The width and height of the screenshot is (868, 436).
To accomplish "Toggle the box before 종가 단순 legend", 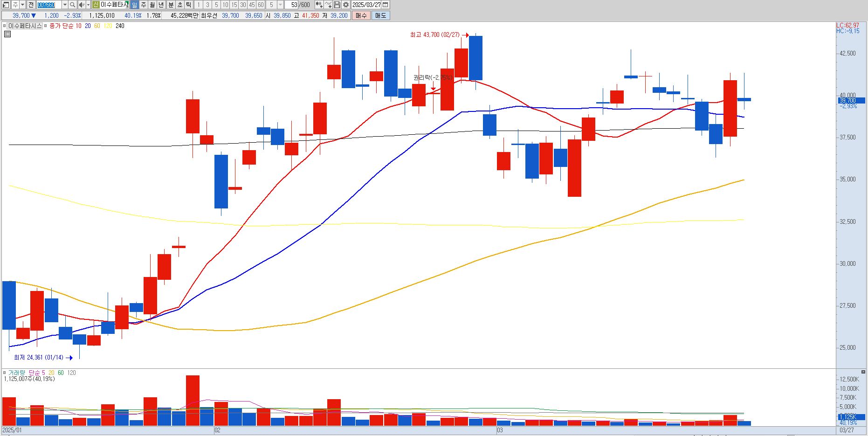I will [x=45, y=26].
